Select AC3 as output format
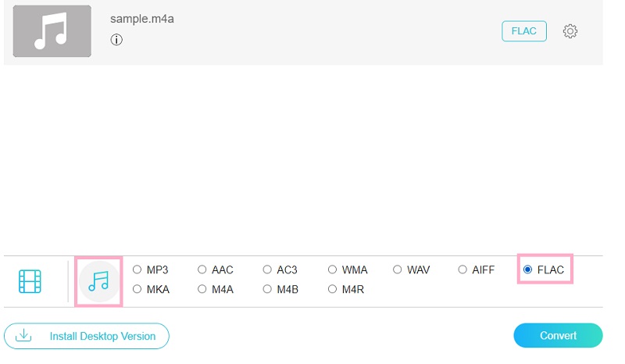 (x=268, y=269)
